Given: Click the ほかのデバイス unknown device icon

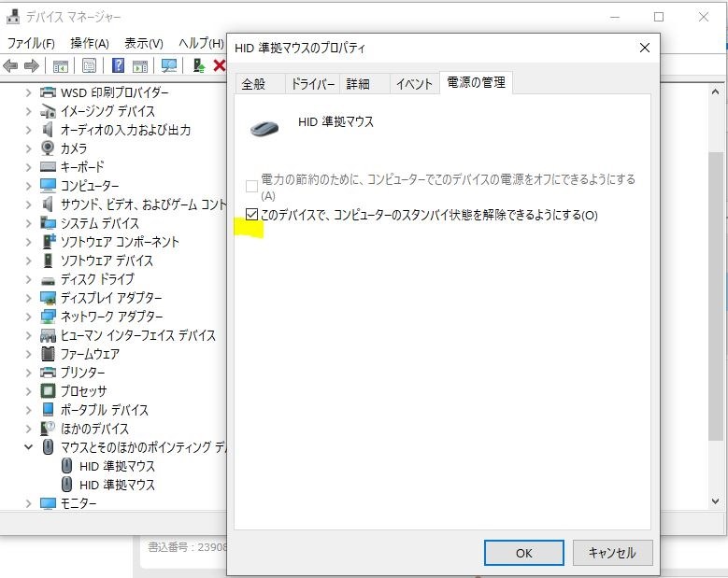Looking at the screenshot, I should [48, 428].
